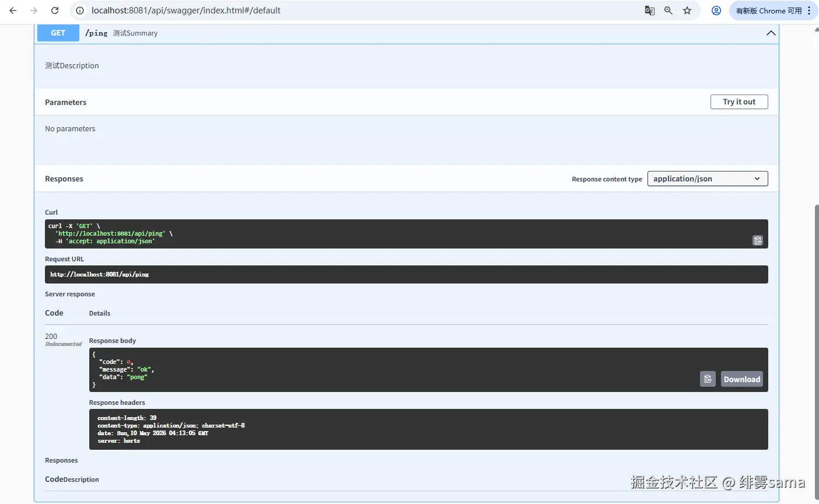
Task: Click the content-length: 39 header line
Action: pyautogui.click(x=127, y=418)
